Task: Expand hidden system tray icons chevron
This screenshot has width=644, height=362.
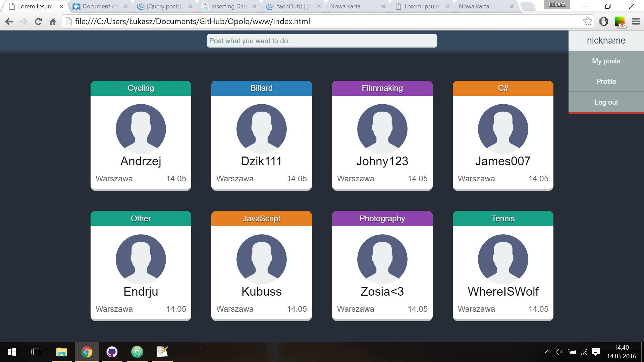Action: [x=547, y=352]
